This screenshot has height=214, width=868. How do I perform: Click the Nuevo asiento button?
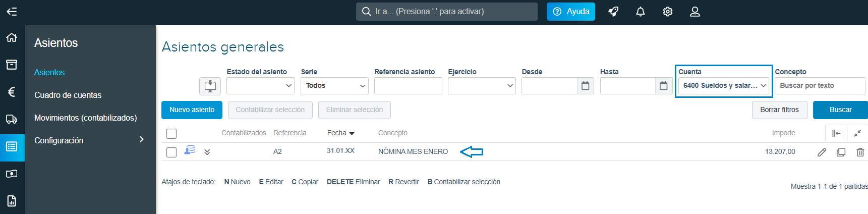tap(192, 110)
